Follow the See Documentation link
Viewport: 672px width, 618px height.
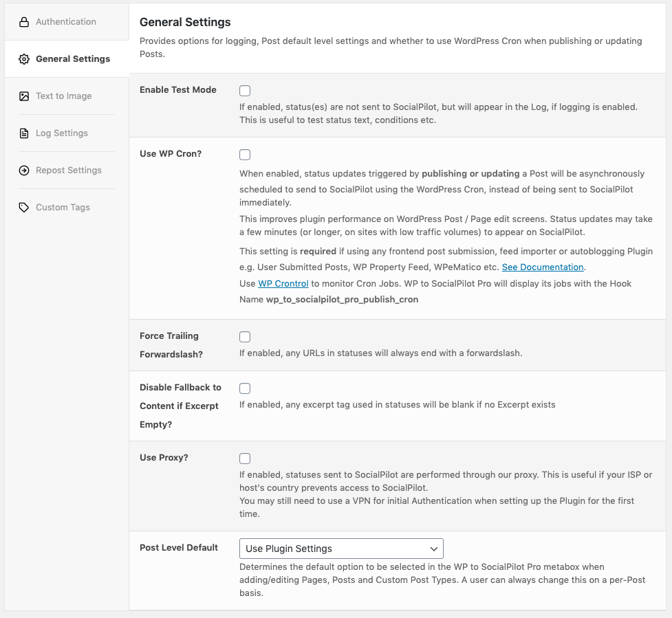pyautogui.click(x=543, y=267)
